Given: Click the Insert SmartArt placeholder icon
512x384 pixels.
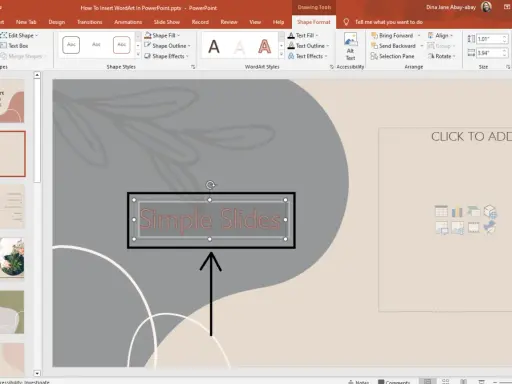Looking at the screenshot, I should pyautogui.click(x=473, y=211).
